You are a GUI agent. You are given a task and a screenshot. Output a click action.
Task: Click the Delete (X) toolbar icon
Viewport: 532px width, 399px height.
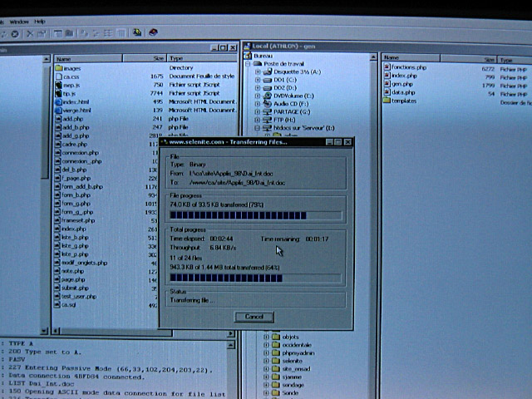pyautogui.click(x=30, y=33)
